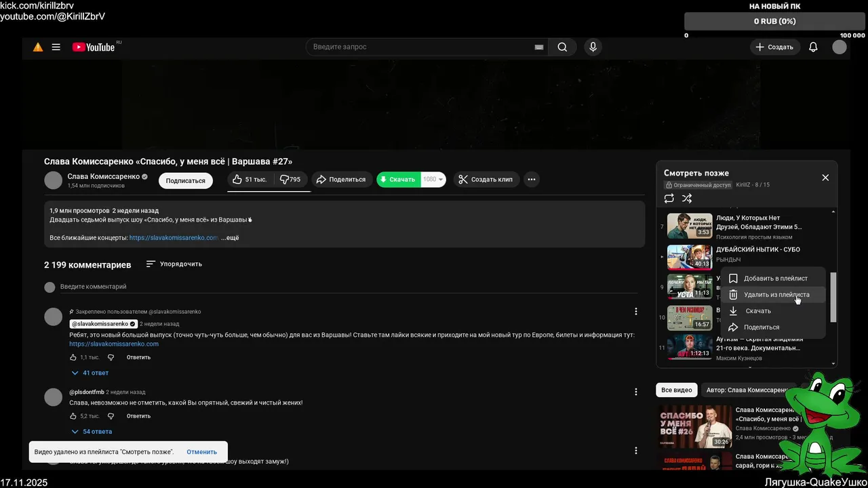Open the on-screen keyboard icon in search
Image resolution: width=868 pixels, height=488 pixels.
click(539, 47)
